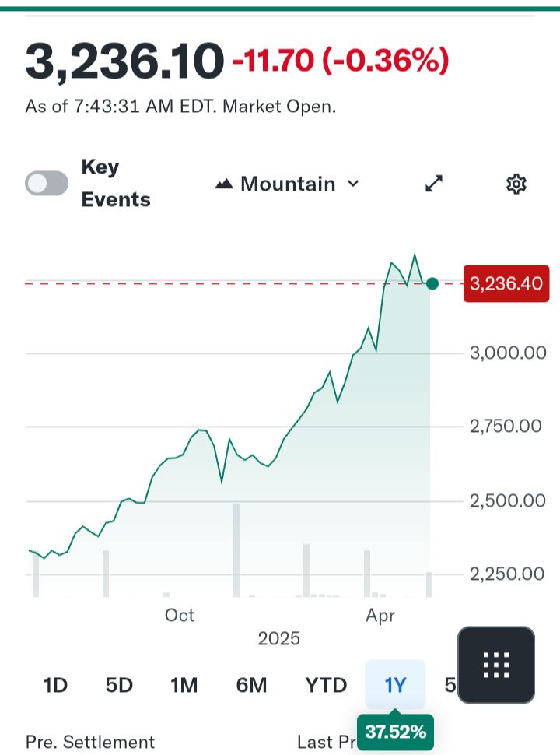
Task: Switch to 1M time range
Action: [184, 685]
